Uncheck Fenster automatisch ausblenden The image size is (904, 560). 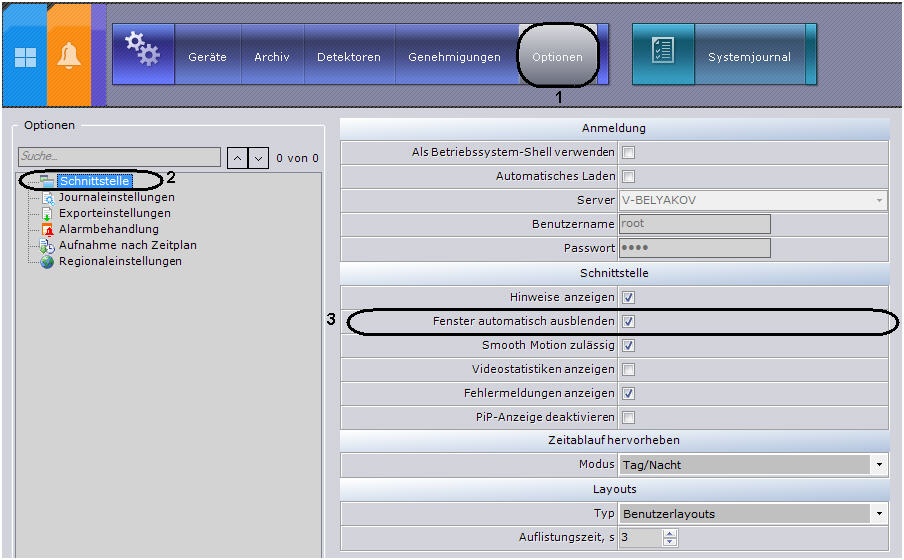coord(628,321)
